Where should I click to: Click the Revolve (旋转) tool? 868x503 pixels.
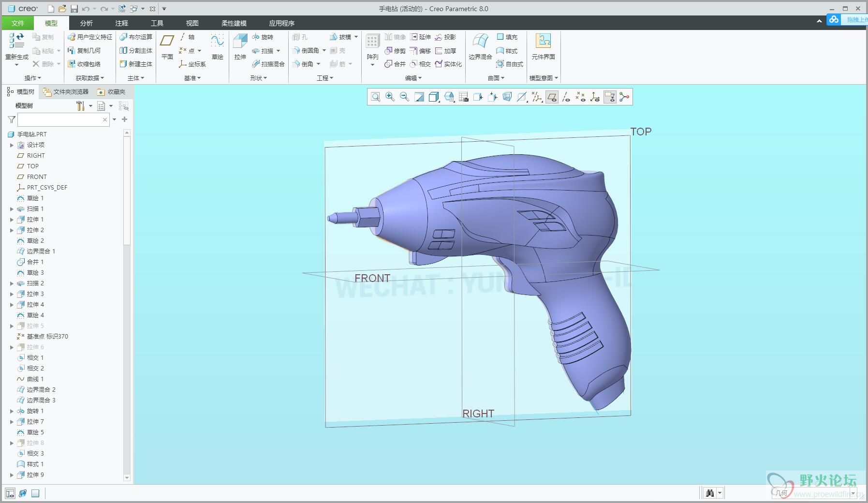(x=263, y=37)
